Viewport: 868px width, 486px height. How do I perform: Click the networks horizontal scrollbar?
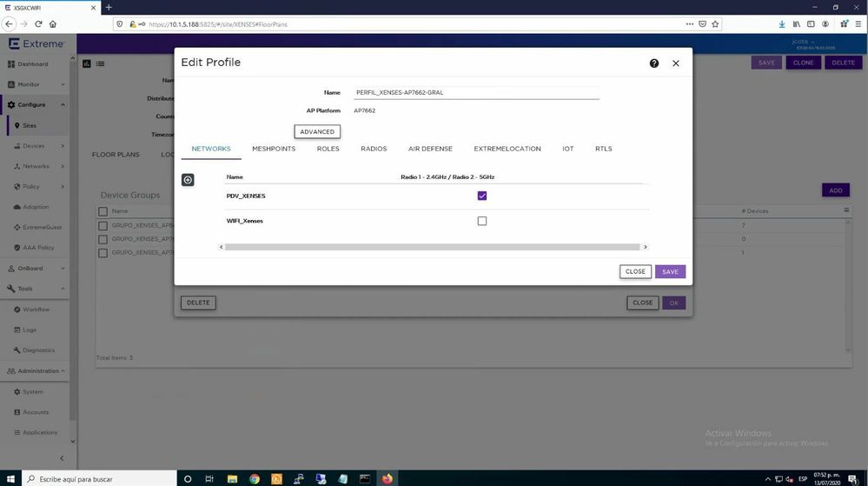433,247
